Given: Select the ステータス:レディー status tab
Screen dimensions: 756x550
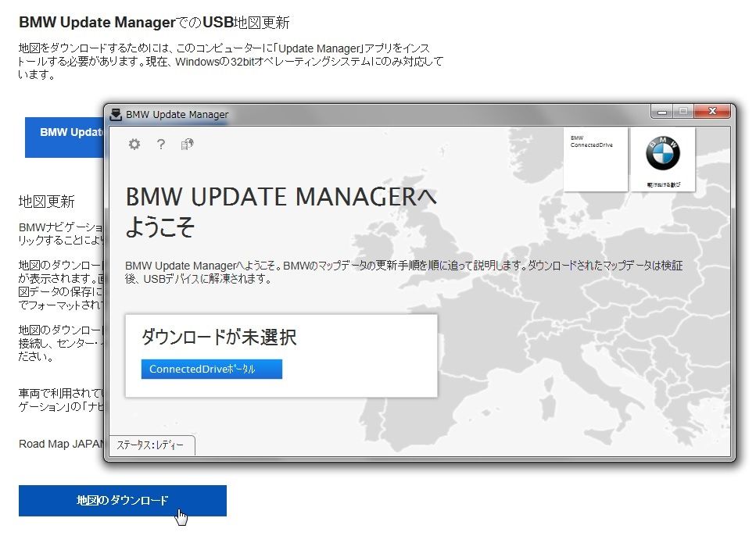Looking at the screenshot, I should [152, 445].
